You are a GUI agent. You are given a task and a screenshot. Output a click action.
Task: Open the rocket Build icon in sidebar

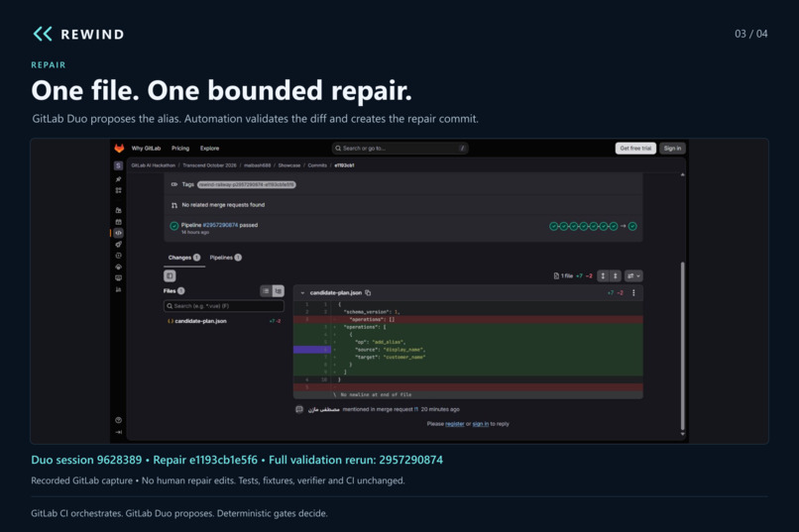pos(118,245)
